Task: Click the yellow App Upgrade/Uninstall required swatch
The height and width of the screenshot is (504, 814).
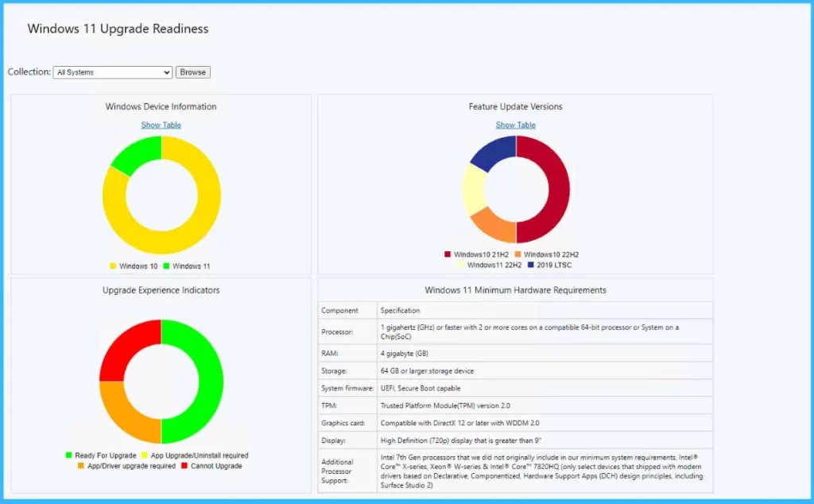Action: [145, 456]
